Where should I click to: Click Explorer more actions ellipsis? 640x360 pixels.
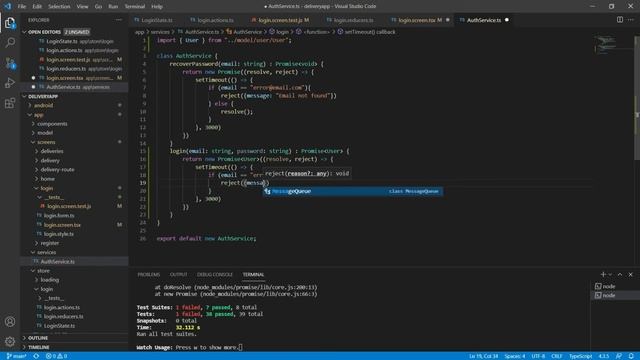(119, 20)
